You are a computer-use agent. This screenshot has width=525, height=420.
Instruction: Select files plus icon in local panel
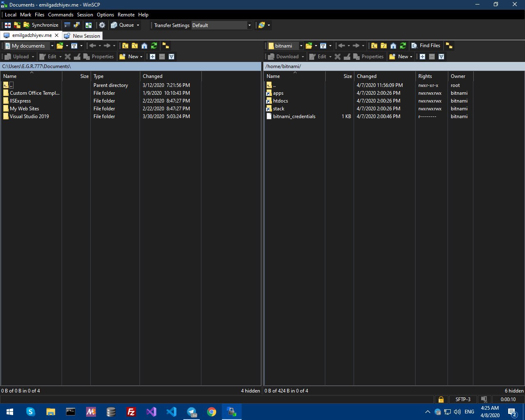[x=153, y=57]
